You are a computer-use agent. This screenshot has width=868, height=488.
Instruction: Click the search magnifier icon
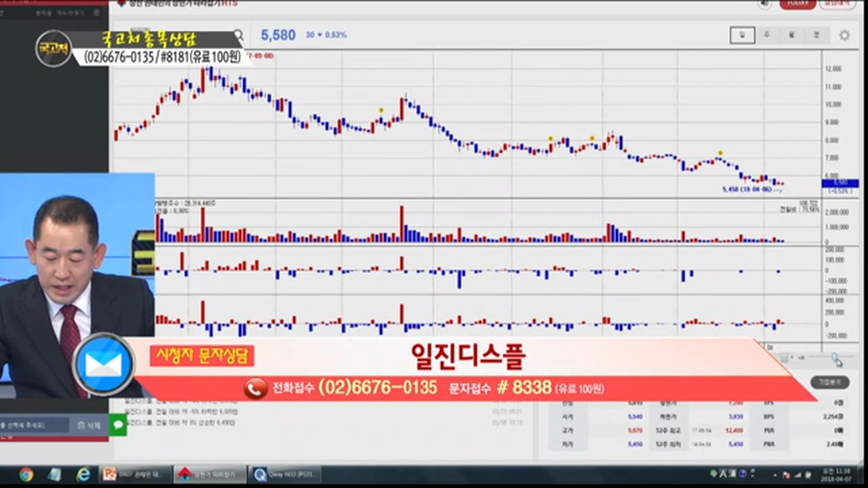tap(238, 35)
